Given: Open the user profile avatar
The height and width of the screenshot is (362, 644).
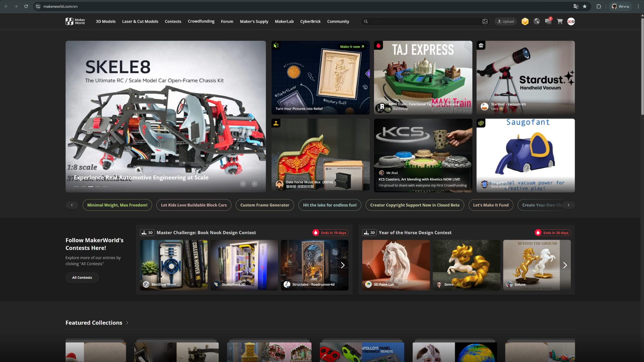Looking at the screenshot, I should [571, 21].
